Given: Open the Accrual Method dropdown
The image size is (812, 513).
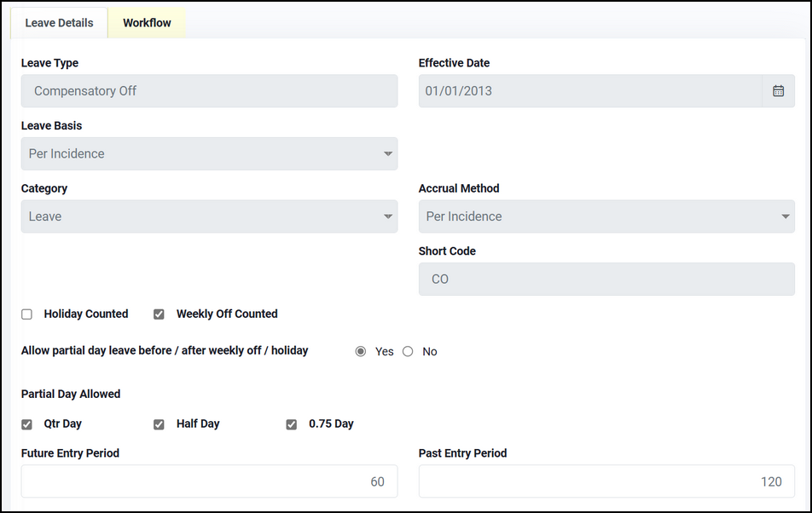Looking at the screenshot, I should (x=606, y=216).
